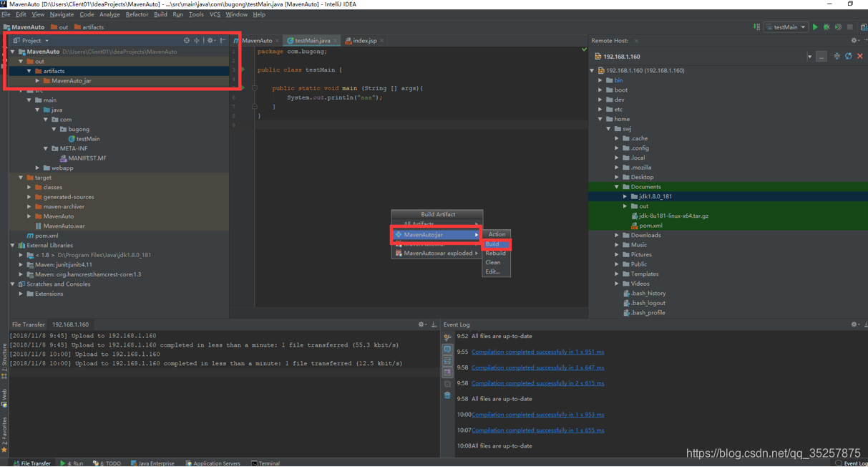Close the testMain.java editor tab

tap(336, 41)
